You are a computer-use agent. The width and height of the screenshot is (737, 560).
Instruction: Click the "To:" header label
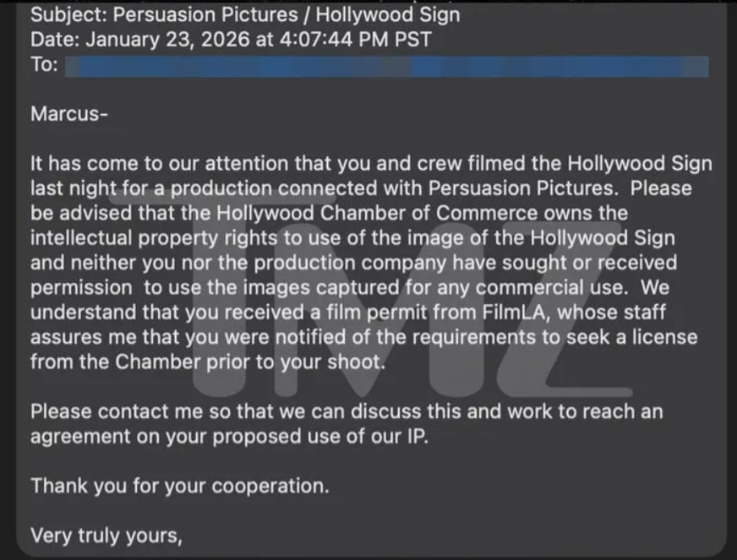[44, 66]
